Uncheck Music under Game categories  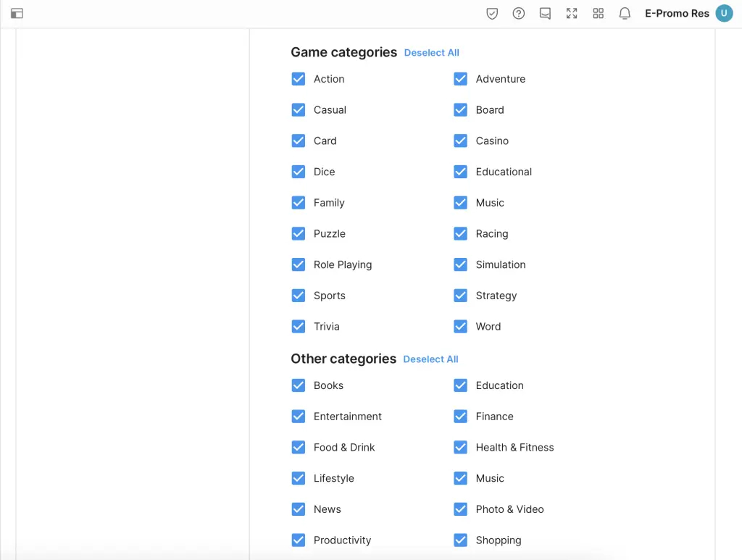[x=460, y=203]
